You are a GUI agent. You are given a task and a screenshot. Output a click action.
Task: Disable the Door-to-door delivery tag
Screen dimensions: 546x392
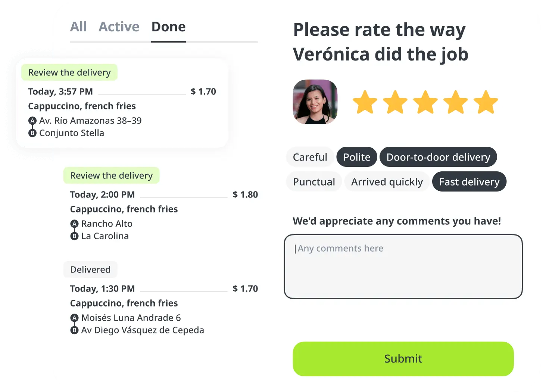[x=438, y=157]
